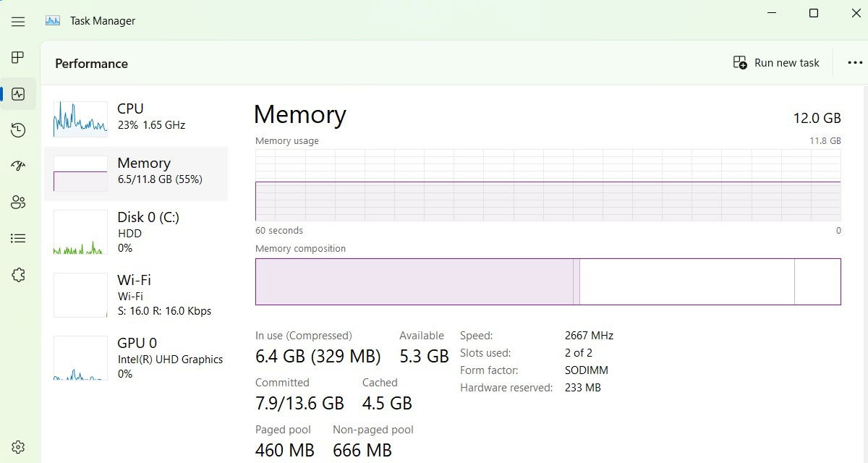Screen dimensions: 868x463
Task: Open the Startup apps page icon
Action: 18,166
